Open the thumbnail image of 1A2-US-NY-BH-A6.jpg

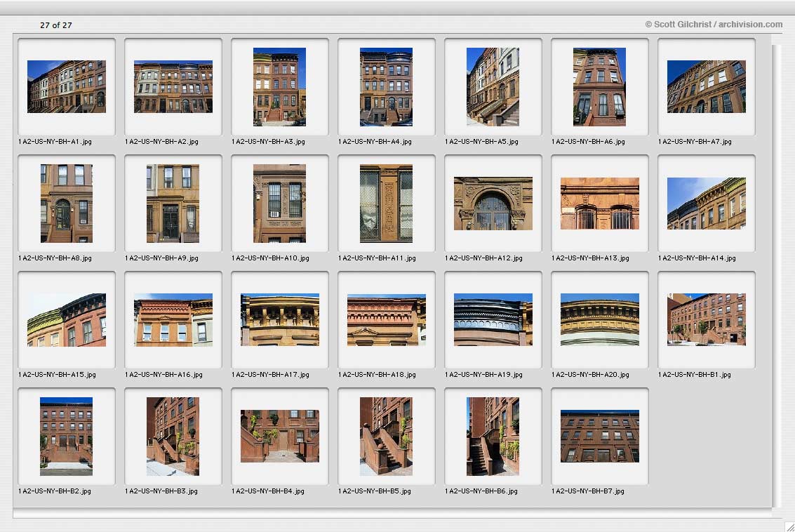point(600,87)
